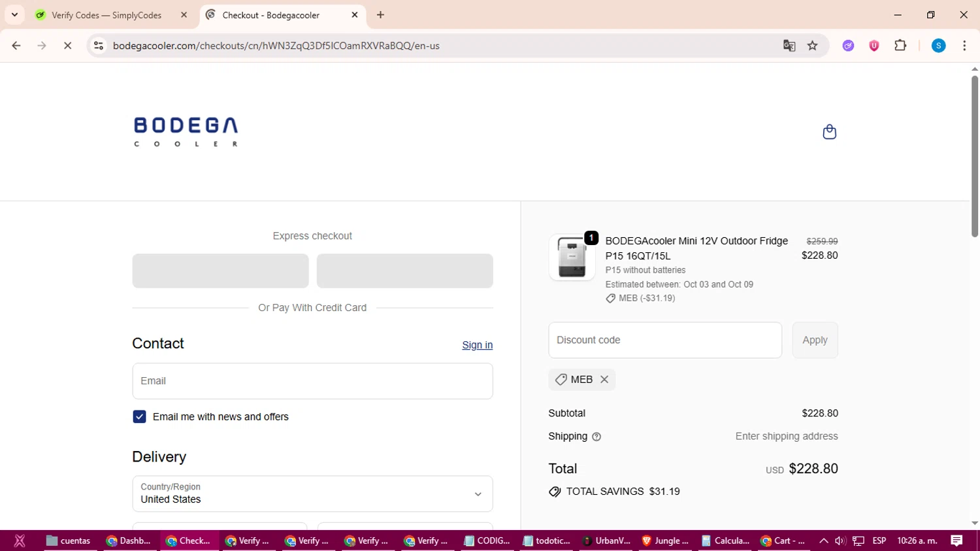Click the page vertical scrollbar
Image resolution: width=980 pixels, height=551 pixels.
tap(974, 157)
